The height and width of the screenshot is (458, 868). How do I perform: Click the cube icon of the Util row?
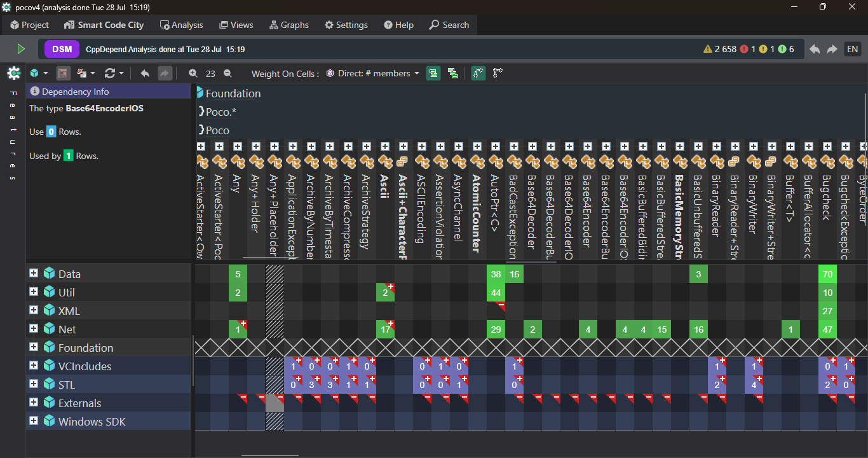tap(50, 292)
